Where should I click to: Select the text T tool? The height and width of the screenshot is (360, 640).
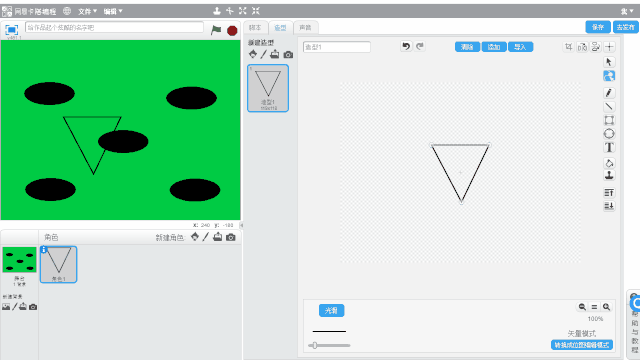(609, 147)
